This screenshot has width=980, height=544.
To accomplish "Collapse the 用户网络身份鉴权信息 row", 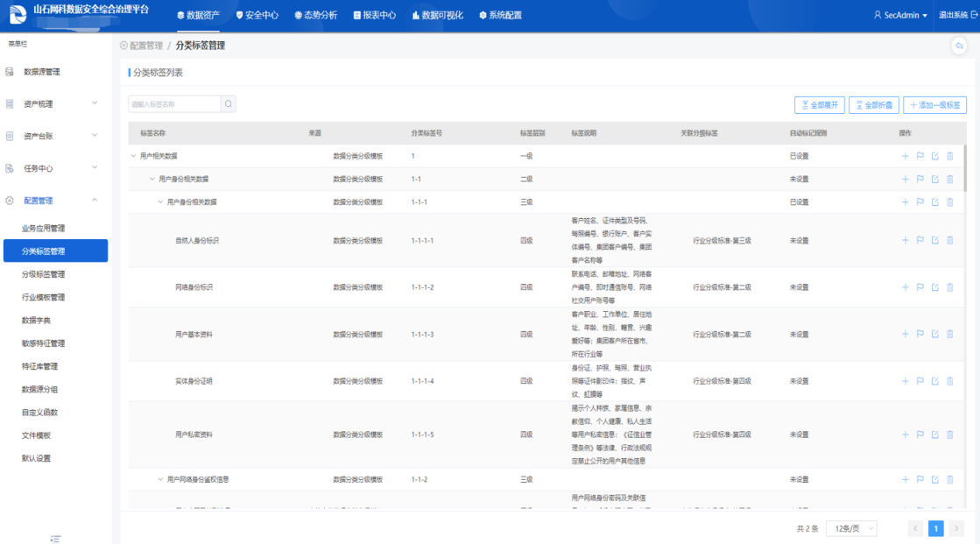I will click(160, 480).
